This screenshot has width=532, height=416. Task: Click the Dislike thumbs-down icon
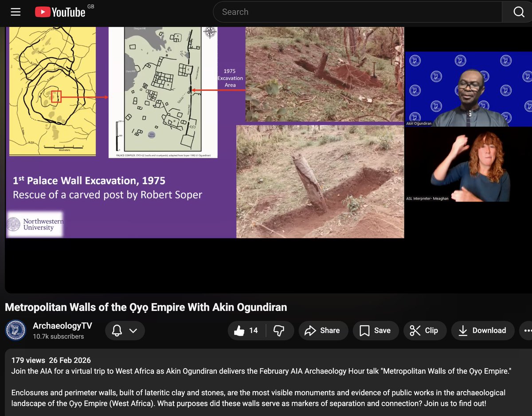click(x=279, y=330)
